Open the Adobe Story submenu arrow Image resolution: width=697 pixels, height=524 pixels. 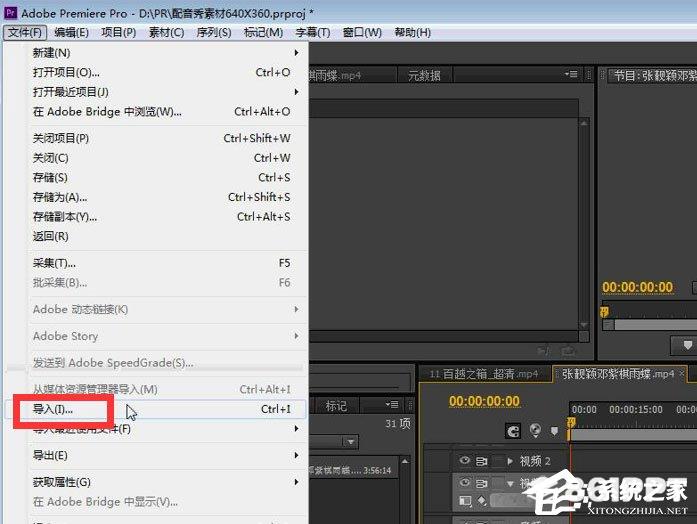point(296,336)
